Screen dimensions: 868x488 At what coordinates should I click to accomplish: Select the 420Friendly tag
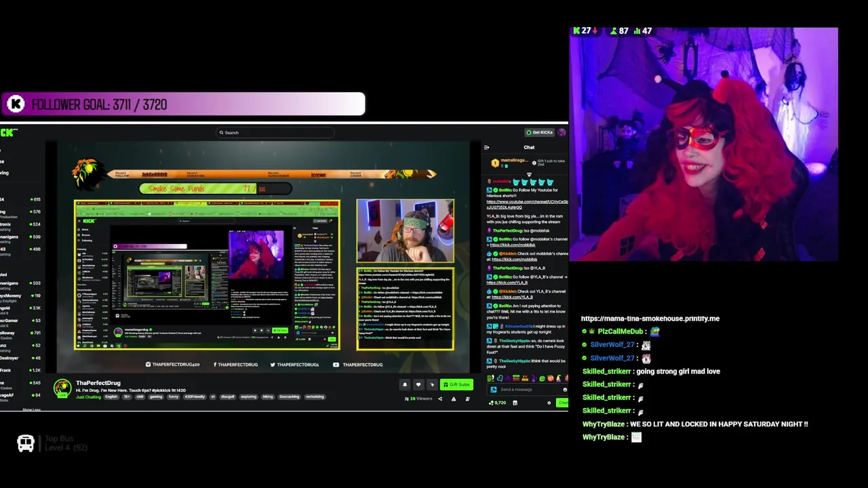[195, 397]
